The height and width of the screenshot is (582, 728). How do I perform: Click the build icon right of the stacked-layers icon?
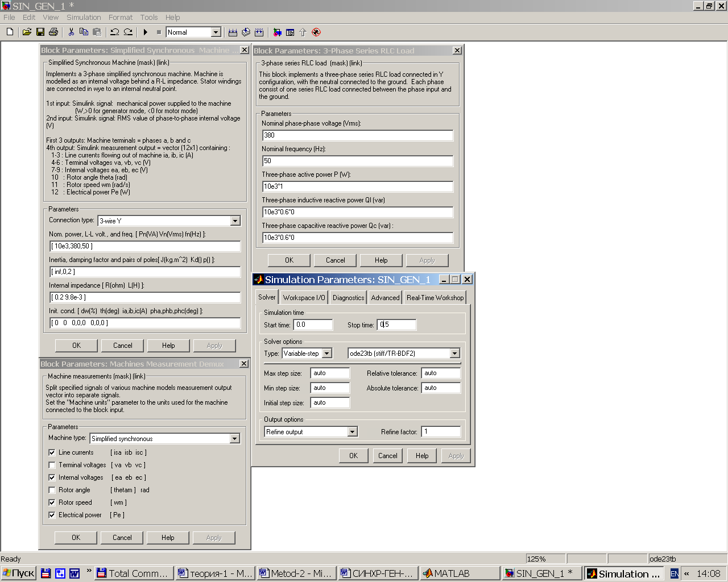point(259,32)
